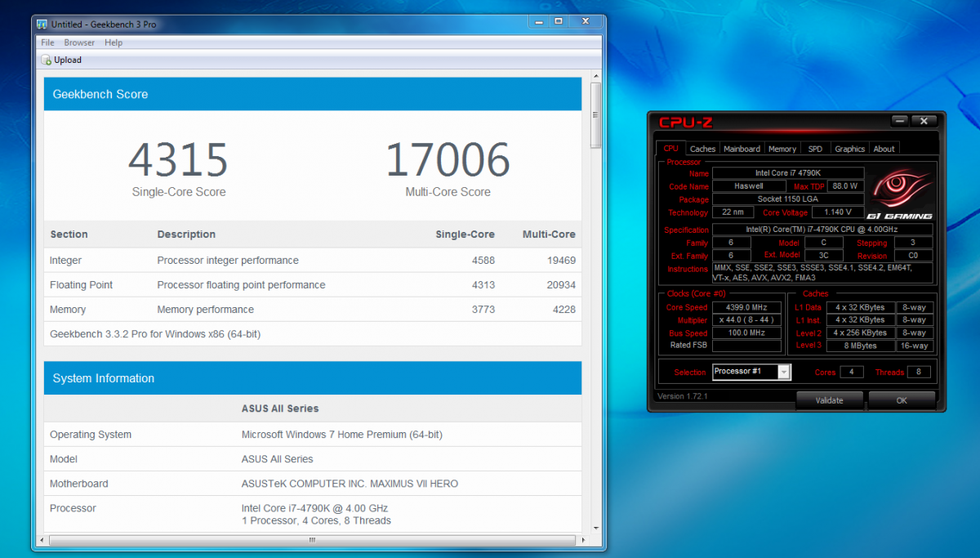
Task: Open the Browser menu in Geekbench
Action: point(79,42)
